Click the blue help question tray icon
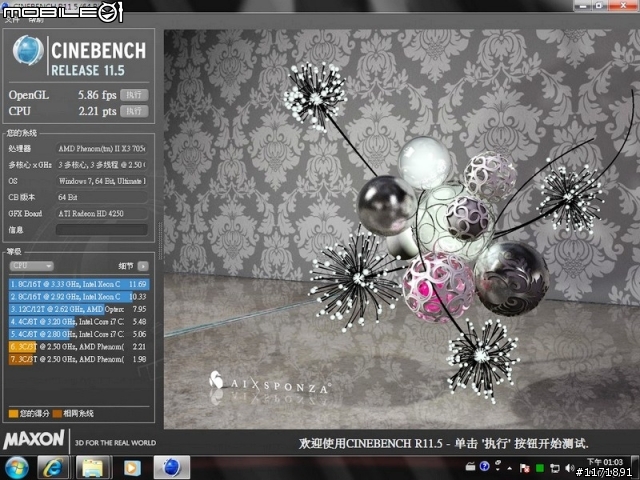Image resolution: width=640 pixels, height=480 pixels. click(484, 466)
